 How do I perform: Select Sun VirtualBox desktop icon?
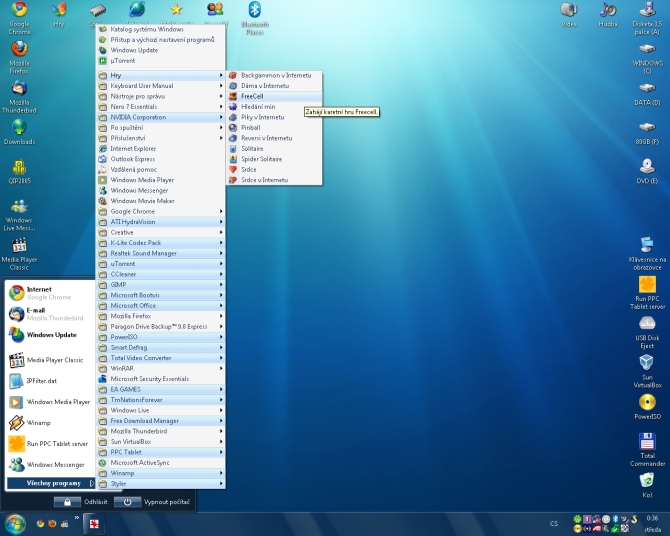click(645, 364)
